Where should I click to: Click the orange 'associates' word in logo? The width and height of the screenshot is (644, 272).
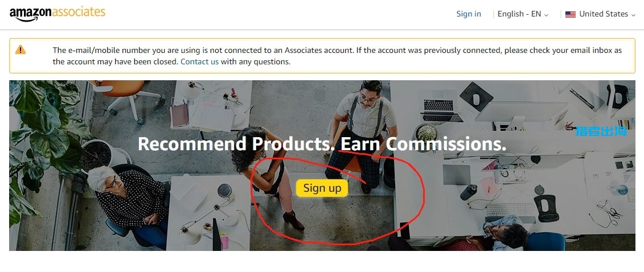pos(79,13)
